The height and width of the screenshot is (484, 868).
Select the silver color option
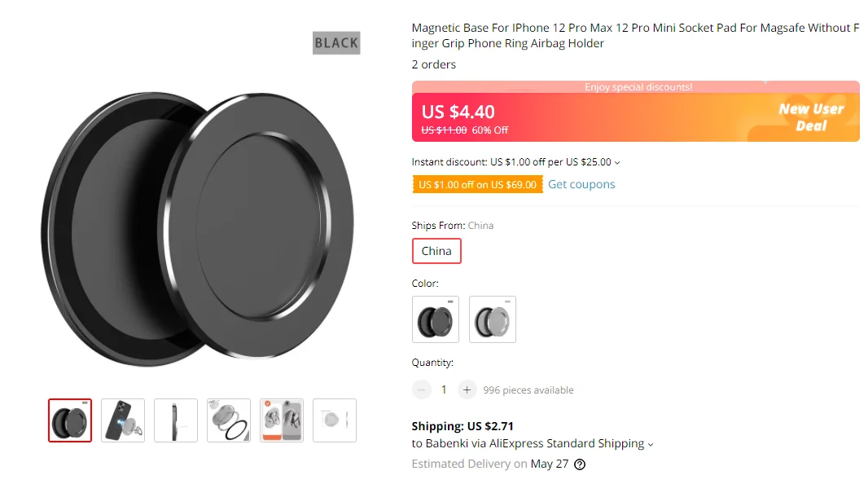tap(493, 319)
